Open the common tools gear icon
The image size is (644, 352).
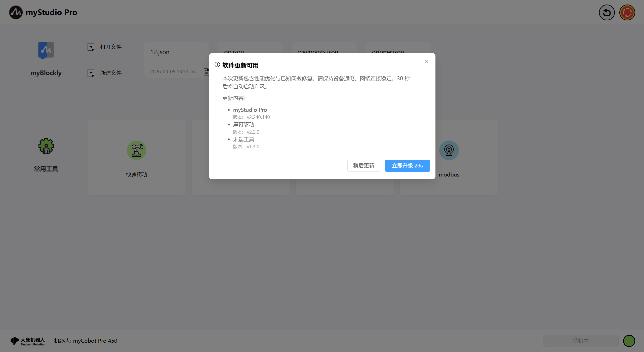(46, 146)
